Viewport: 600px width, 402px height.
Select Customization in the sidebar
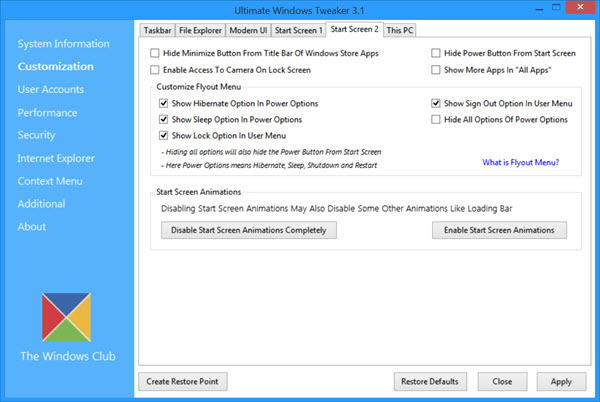(x=55, y=67)
